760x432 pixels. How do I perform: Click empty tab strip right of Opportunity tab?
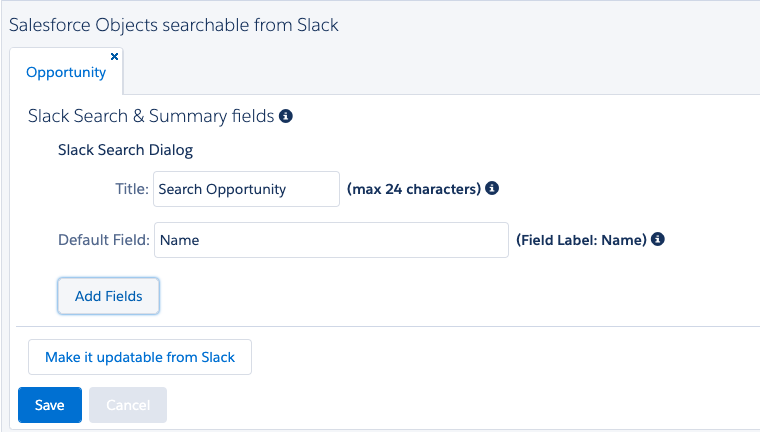point(440,73)
